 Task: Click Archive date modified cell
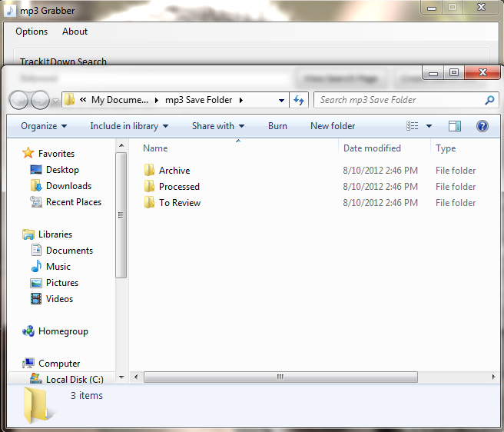(x=380, y=171)
